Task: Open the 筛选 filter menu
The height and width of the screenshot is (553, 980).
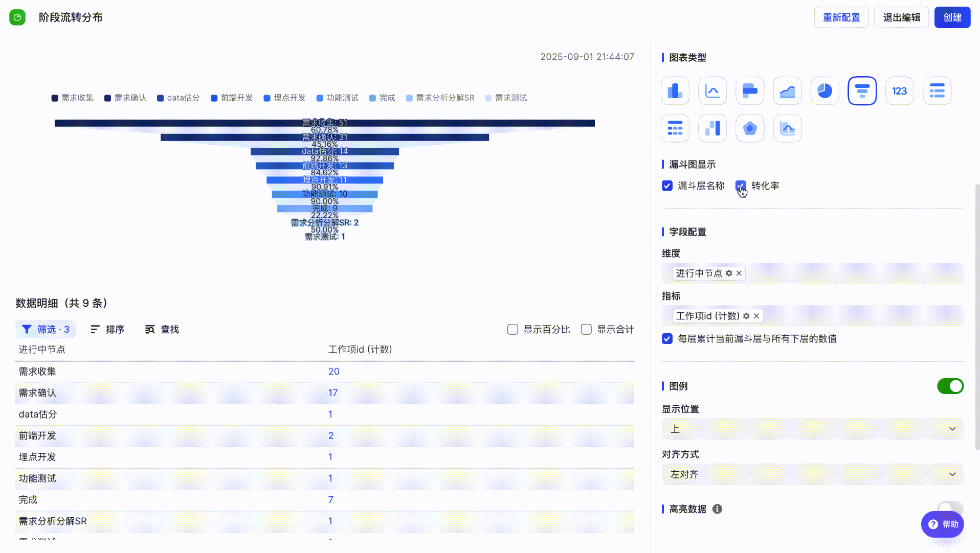Action: (x=46, y=330)
